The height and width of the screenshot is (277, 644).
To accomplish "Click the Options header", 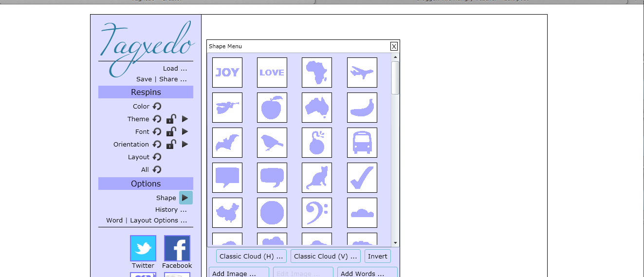I will pos(146,184).
